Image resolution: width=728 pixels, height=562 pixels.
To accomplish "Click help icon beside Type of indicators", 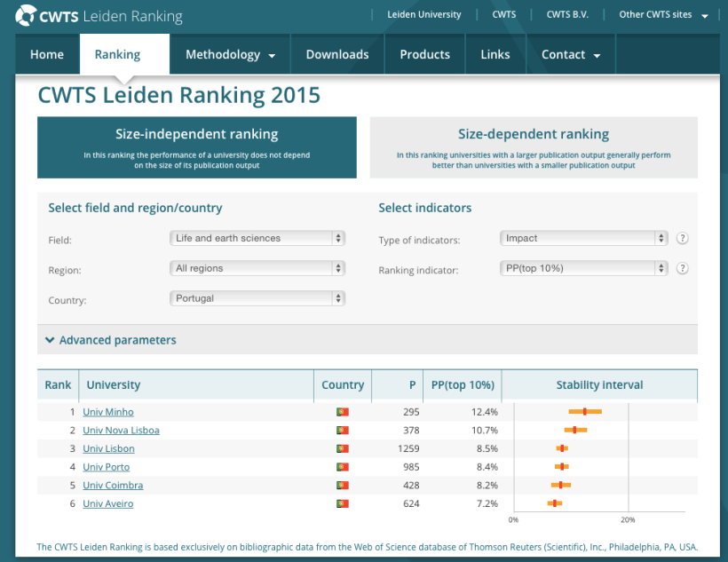I will [x=683, y=238].
